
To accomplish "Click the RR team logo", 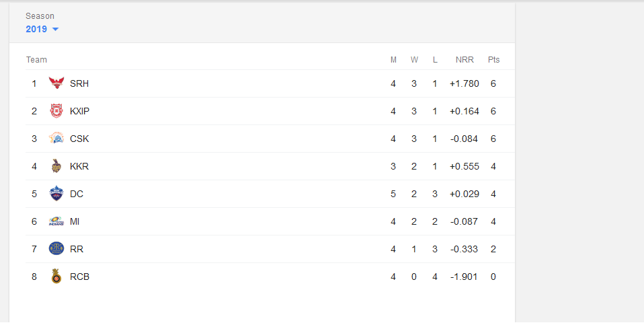I will [56, 249].
